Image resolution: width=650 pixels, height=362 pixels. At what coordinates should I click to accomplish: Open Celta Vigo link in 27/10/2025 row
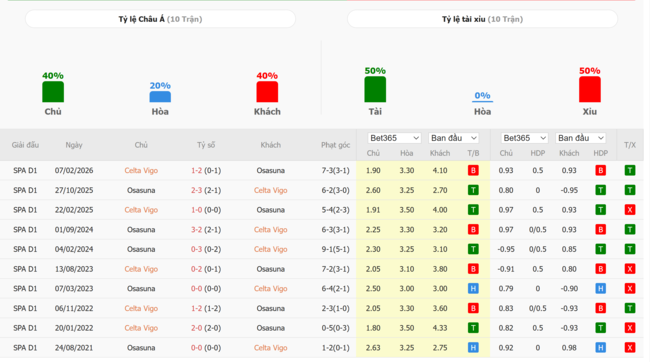[270, 190]
